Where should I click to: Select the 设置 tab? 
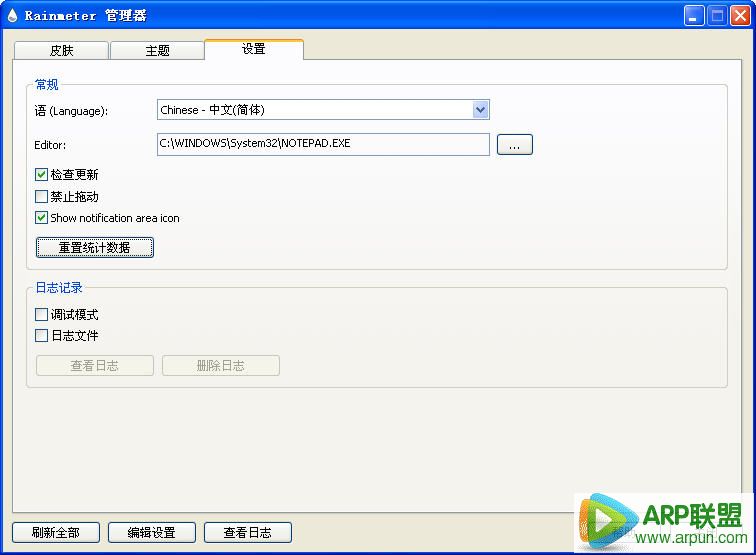click(254, 49)
